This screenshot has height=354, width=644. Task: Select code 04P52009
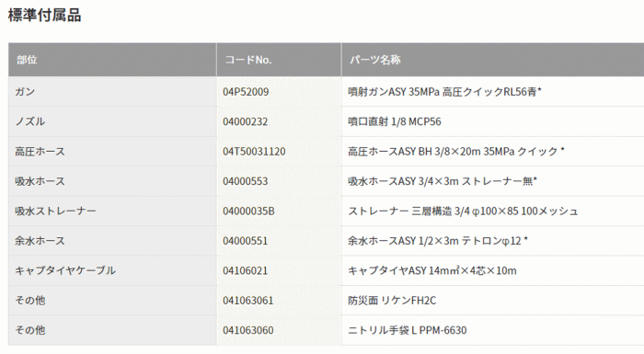point(246,92)
